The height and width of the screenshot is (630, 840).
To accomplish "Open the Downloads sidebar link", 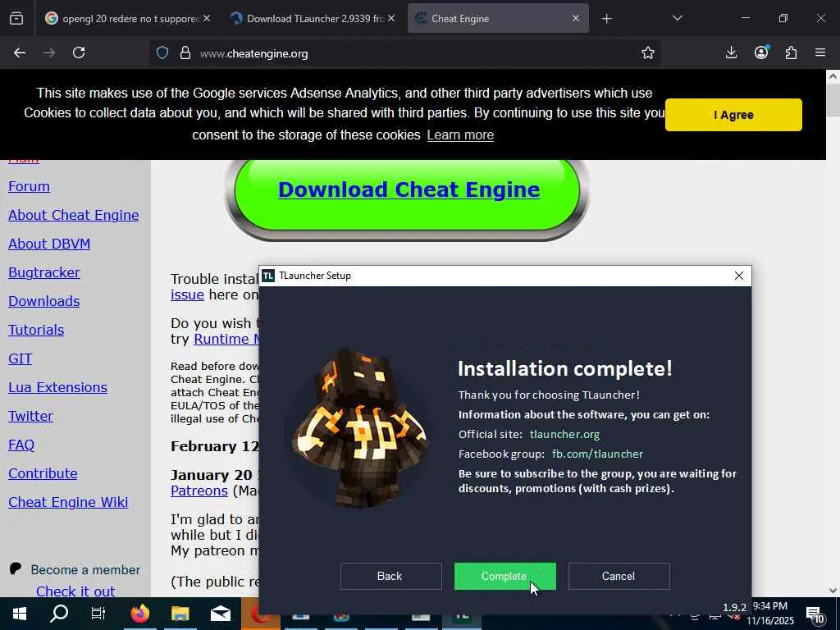I will pyautogui.click(x=44, y=301).
